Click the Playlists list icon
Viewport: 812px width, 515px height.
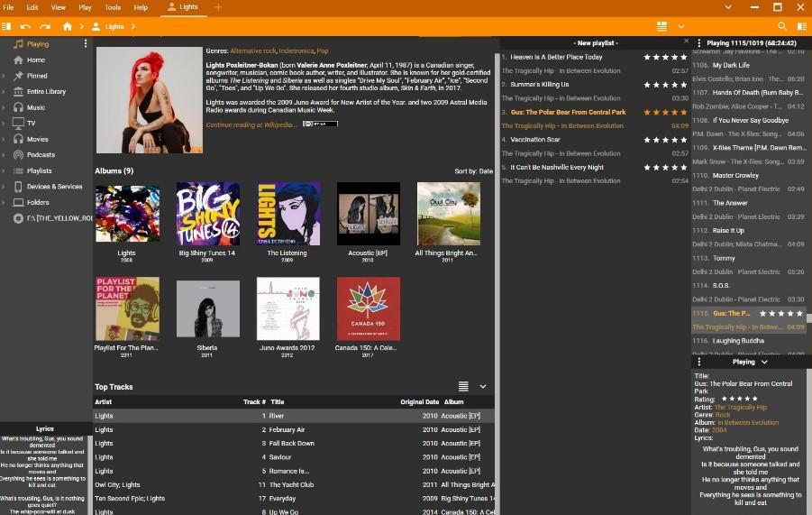(18, 170)
